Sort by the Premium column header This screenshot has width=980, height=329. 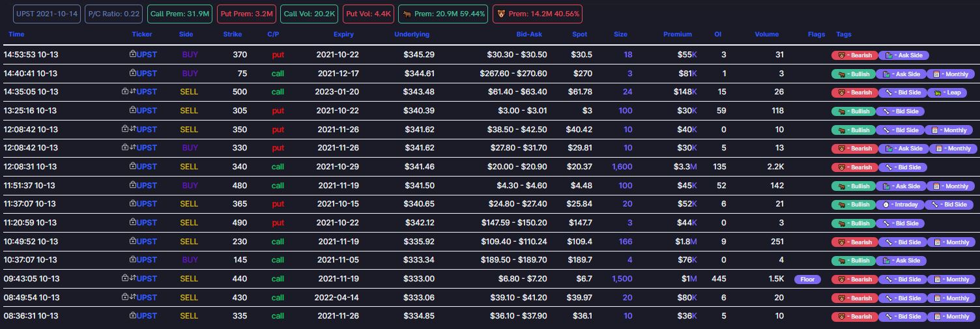677,35
